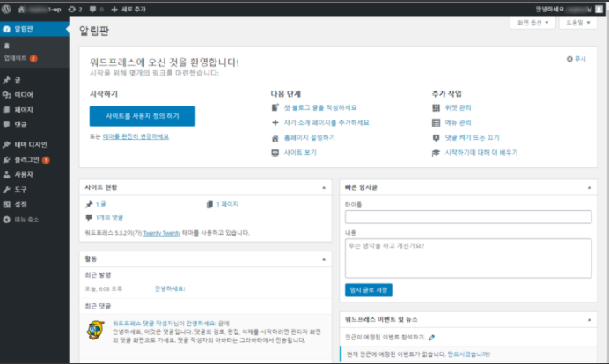The width and height of the screenshot is (609, 364).
Task: Click the pencil icon to edit event location
Action: tap(431, 338)
